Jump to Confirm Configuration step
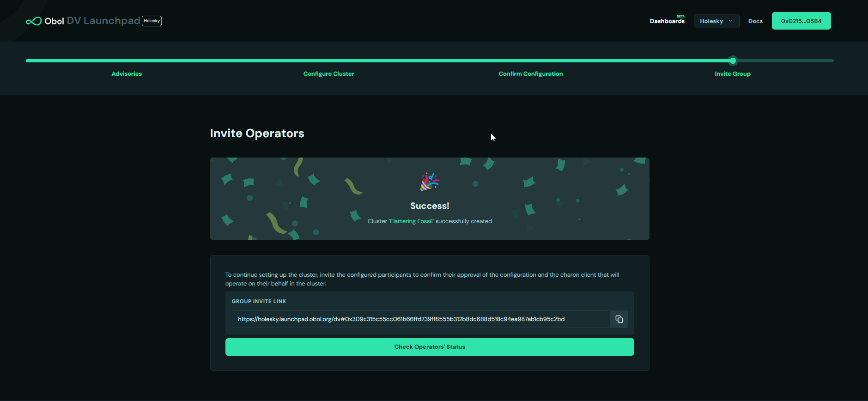The image size is (868, 401). [x=530, y=74]
